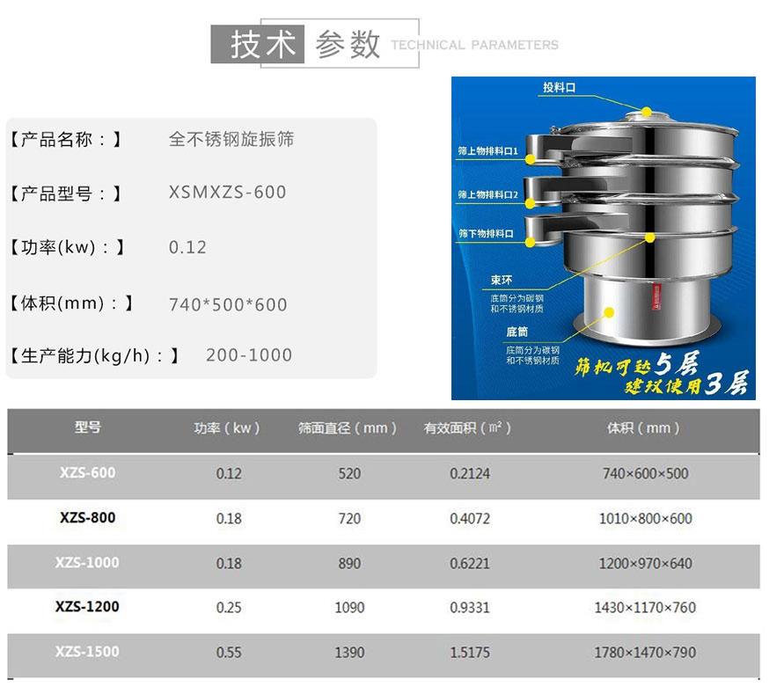Click the 全不锈钢旋振筛 product name text

click(x=231, y=139)
